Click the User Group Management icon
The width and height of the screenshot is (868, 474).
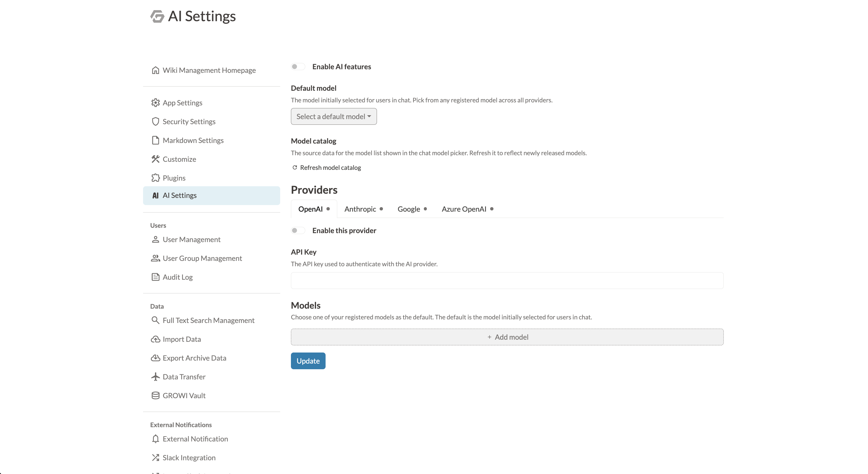click(155, 258)
